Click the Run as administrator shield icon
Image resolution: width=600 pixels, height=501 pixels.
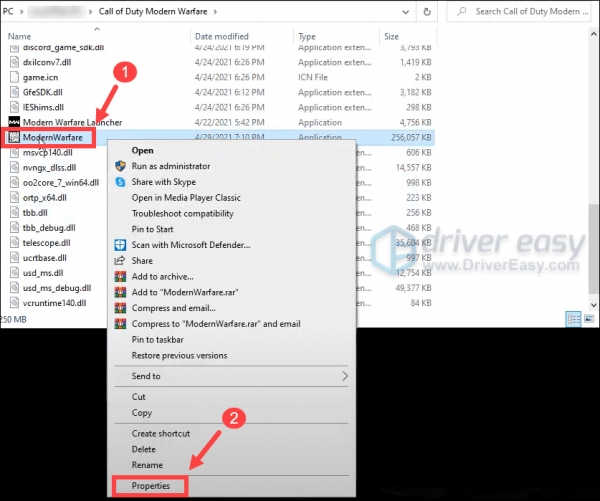point(120,166)
